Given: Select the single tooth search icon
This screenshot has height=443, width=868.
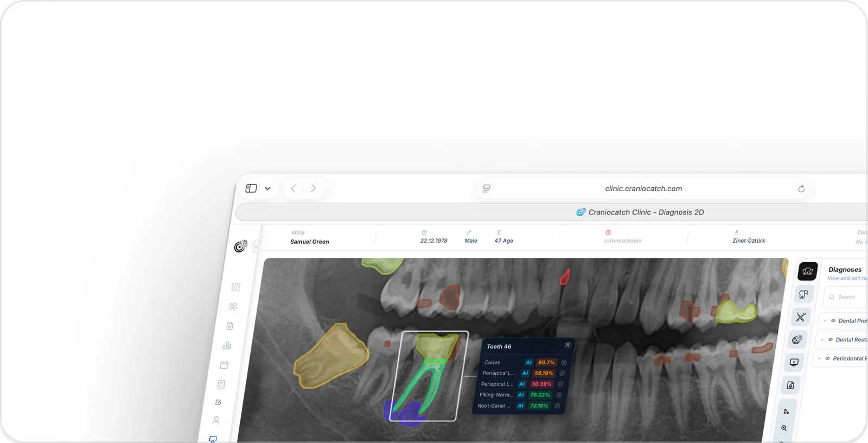Looking at the screenshot, I should [x=804, y=294].
